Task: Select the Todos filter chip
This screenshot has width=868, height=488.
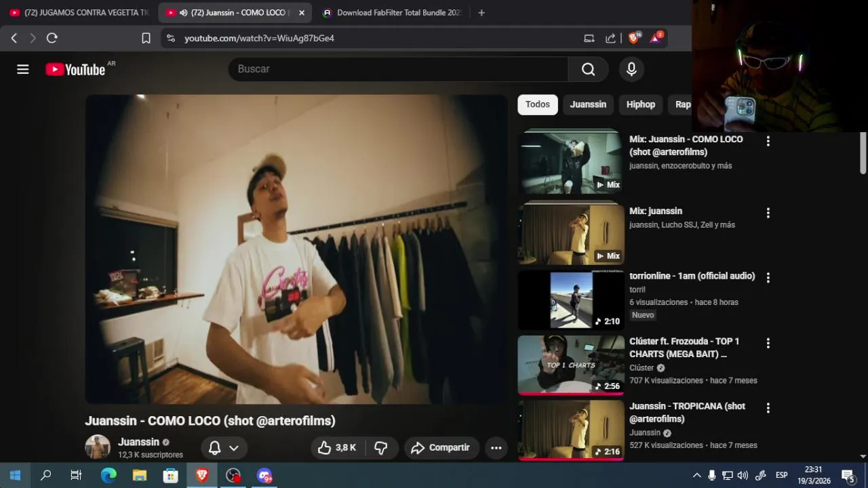Action: [x=538, y=104]
